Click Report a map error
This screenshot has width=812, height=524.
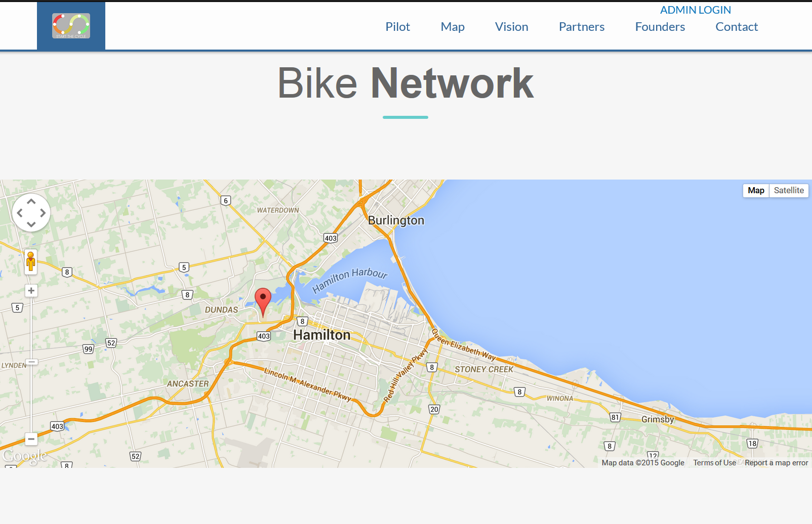(776, 463)
